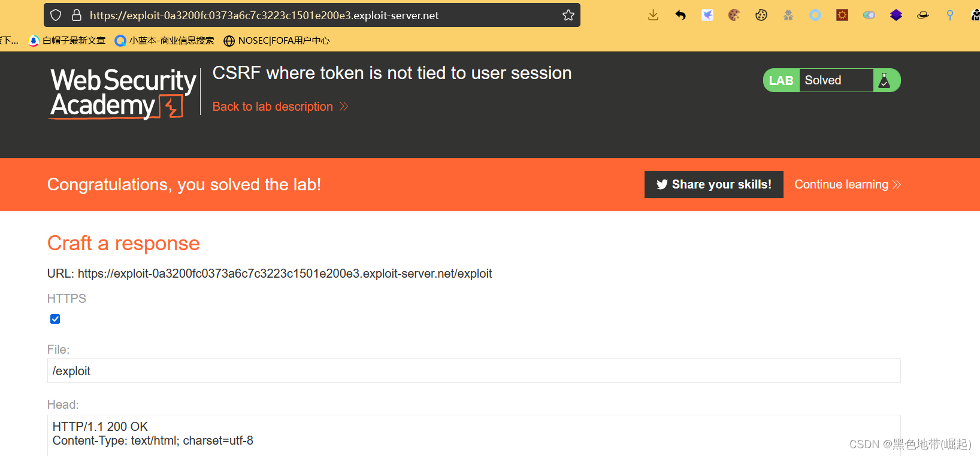980x456 pixels.
Task: Click the black undo arrow extension icon
Action: pos(680,15)
